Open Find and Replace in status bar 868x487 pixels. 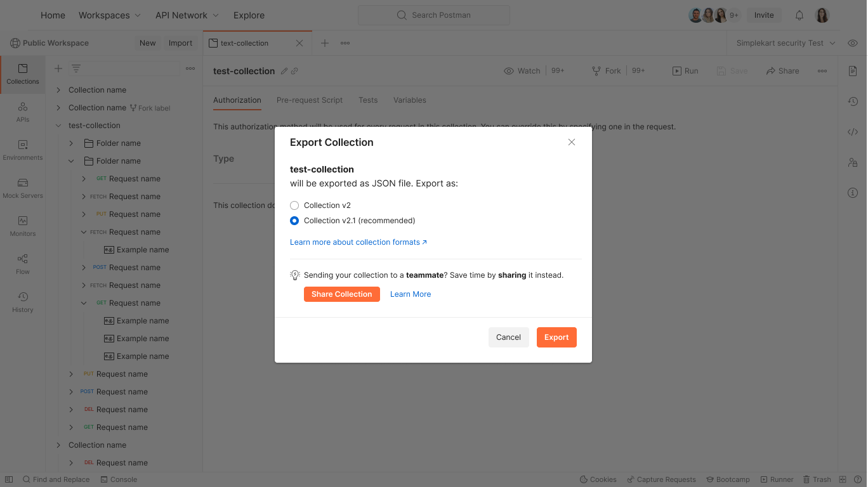(x=56, y=479)
